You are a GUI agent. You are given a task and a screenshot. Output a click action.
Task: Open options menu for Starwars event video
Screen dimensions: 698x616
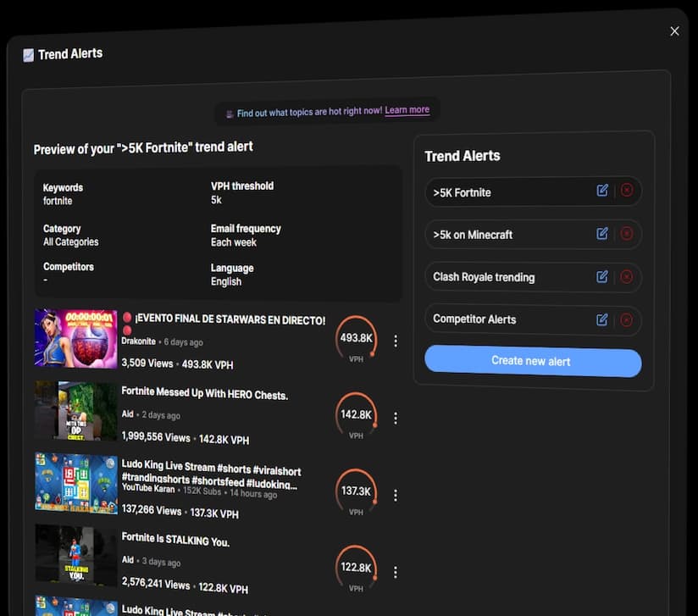point(396,341)
